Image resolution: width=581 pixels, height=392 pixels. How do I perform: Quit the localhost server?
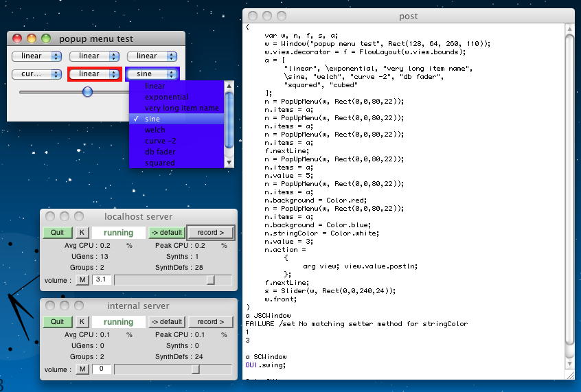pos(57,233)
